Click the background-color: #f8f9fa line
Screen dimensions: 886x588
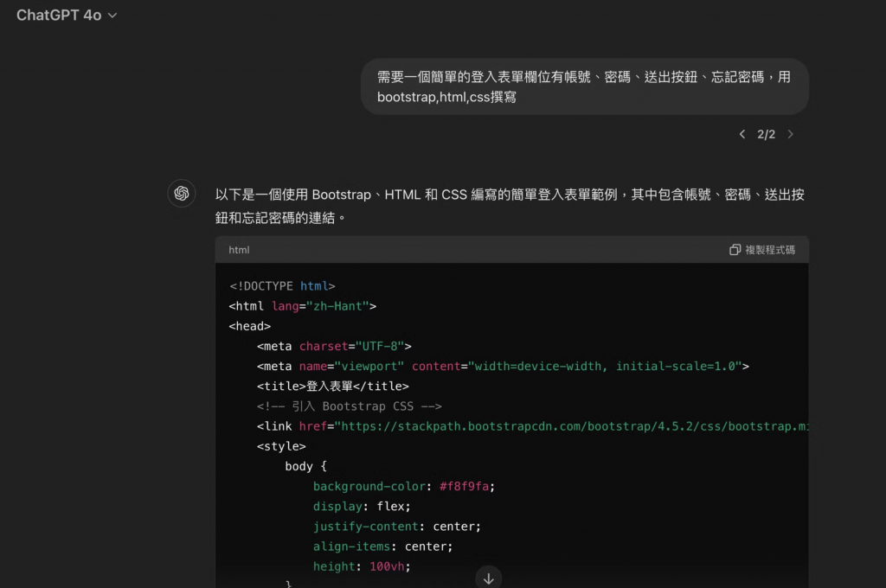[x=404, y=486]
